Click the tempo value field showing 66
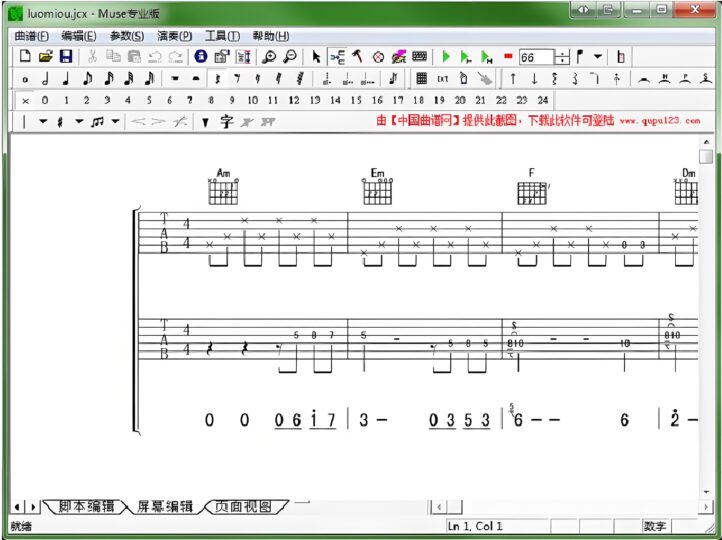The image size is (722, 540). click(536, 57)
